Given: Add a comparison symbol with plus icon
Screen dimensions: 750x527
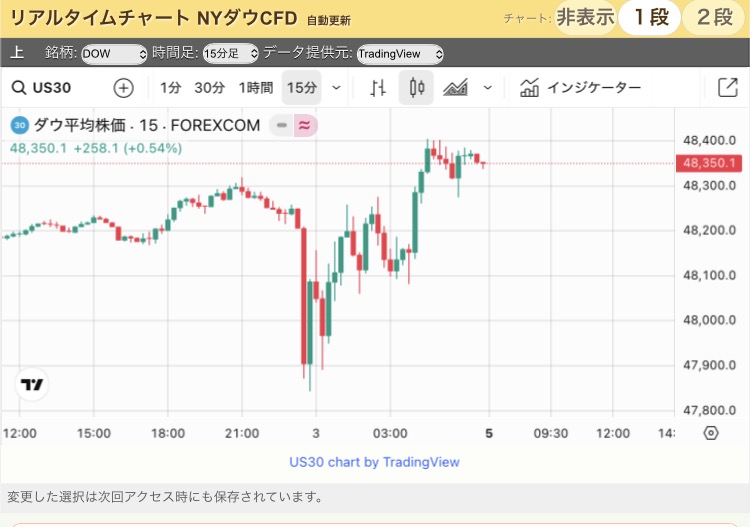Looking at the screenshot, I should (123, 88).
